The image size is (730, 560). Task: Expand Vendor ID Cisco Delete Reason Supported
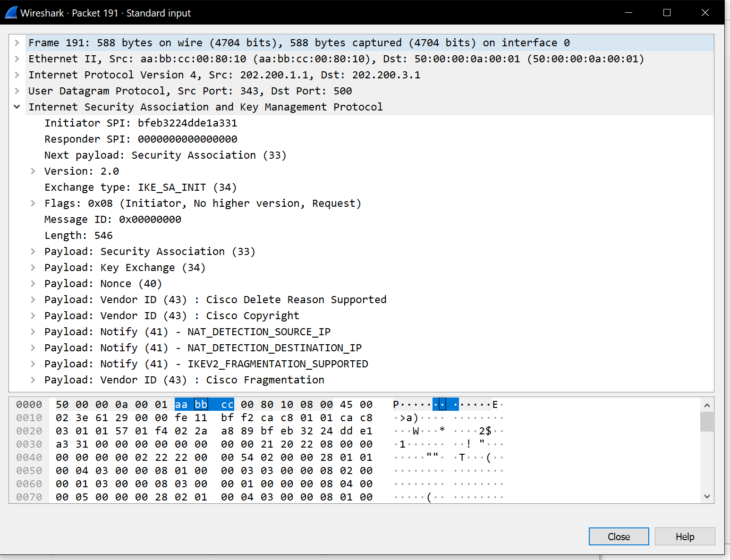click(x=33, y=300)
